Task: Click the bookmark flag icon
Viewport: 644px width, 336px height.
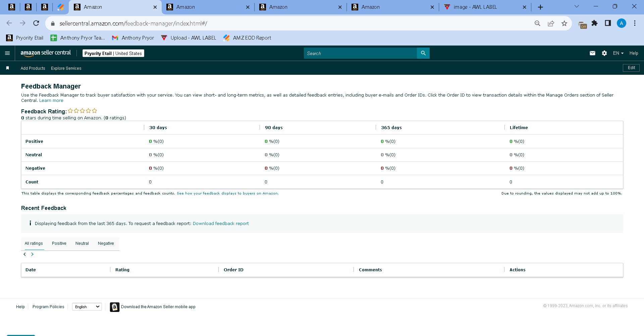Action: pyautogui.click(x=7, y=68)
